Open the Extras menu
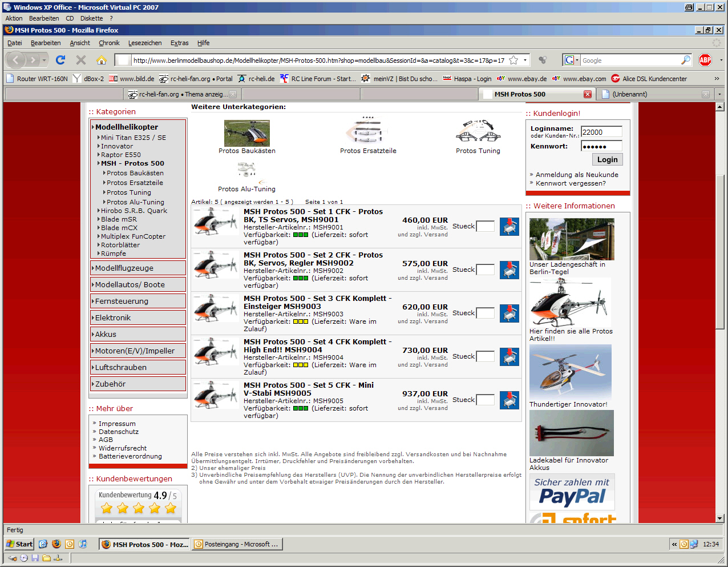This screenshot has width=728, height=567. coord(179,43)
